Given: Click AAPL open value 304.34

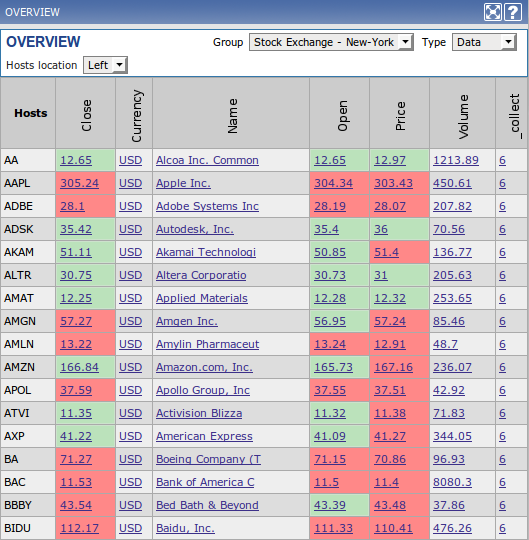Looking at the screenshot, I should [333, 183].
